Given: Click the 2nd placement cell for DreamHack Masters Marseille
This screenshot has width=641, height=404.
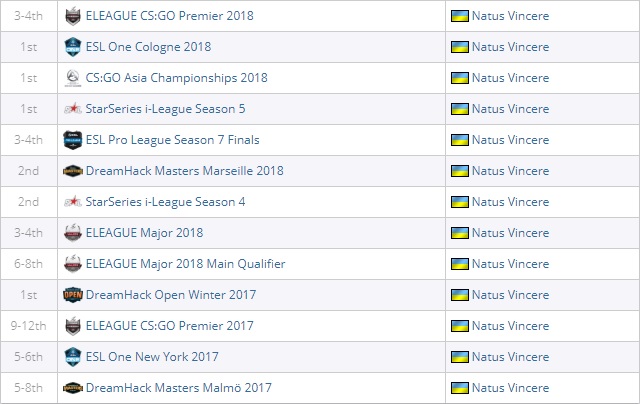Looking at the screenshot, I should [x=29, y=171].
